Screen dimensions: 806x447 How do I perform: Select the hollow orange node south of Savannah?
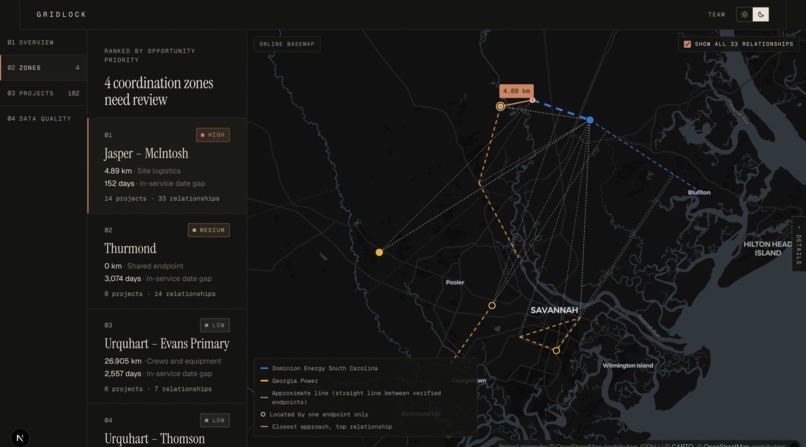pos(556,350)
